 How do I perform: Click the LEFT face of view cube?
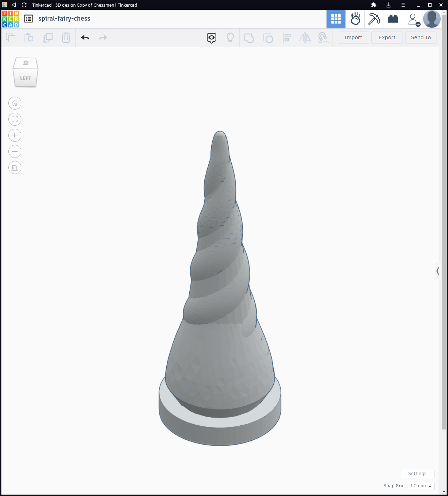[26, 78]
